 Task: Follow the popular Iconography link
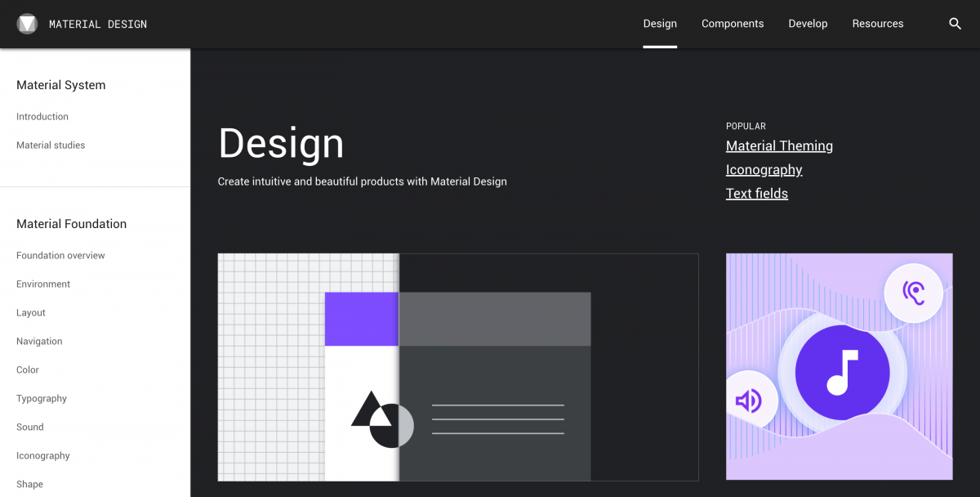pos(764,170)
